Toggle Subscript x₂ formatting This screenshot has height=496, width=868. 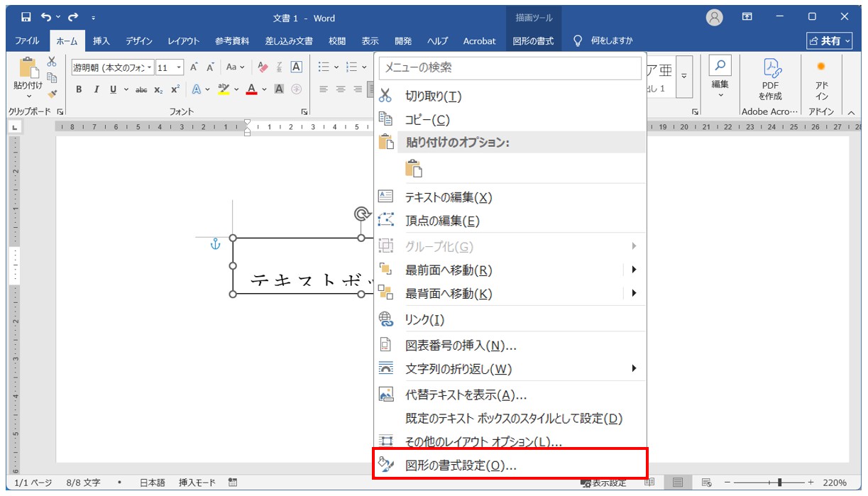coord(158,89)
